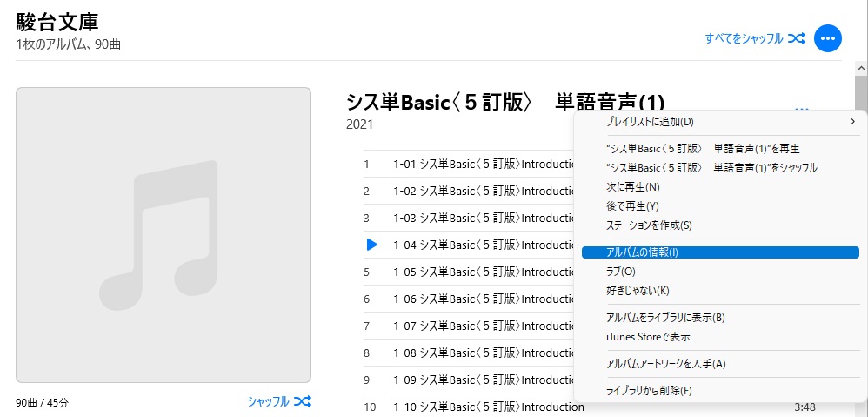Image resolution: width=868 pixels, height=417 pixels.
Task: Click すべてをシャッフル link
Action: pyautogui.click(x=755, y=38)
